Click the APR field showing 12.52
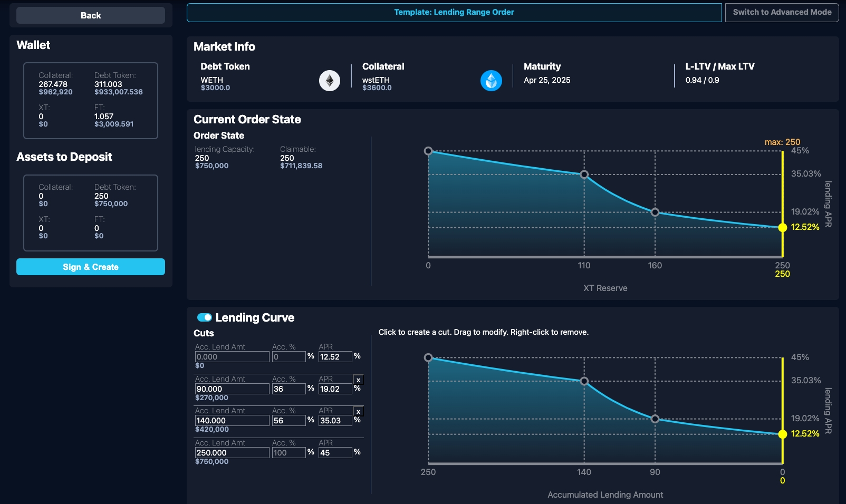846x504 pixels. pyautogui.click(x=335, y=357)
